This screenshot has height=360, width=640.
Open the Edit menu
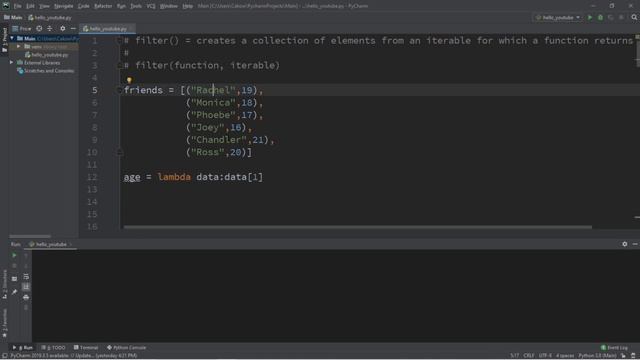tap(31, 6)
